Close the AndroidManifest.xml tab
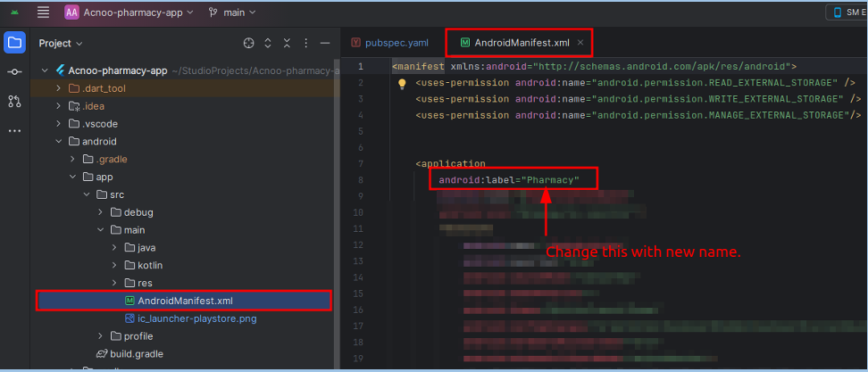 580,43
